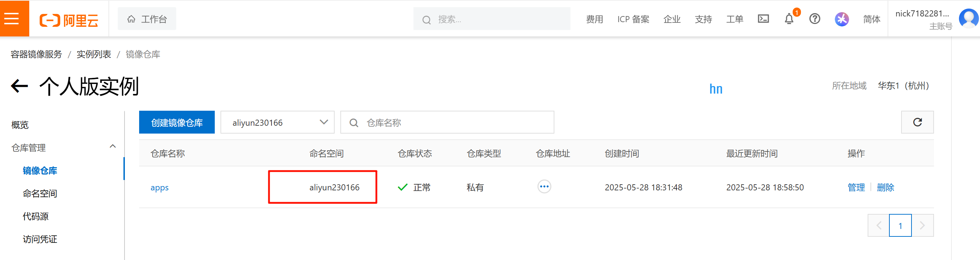Open the purple AI assistant icon

(x=842, y=19)
